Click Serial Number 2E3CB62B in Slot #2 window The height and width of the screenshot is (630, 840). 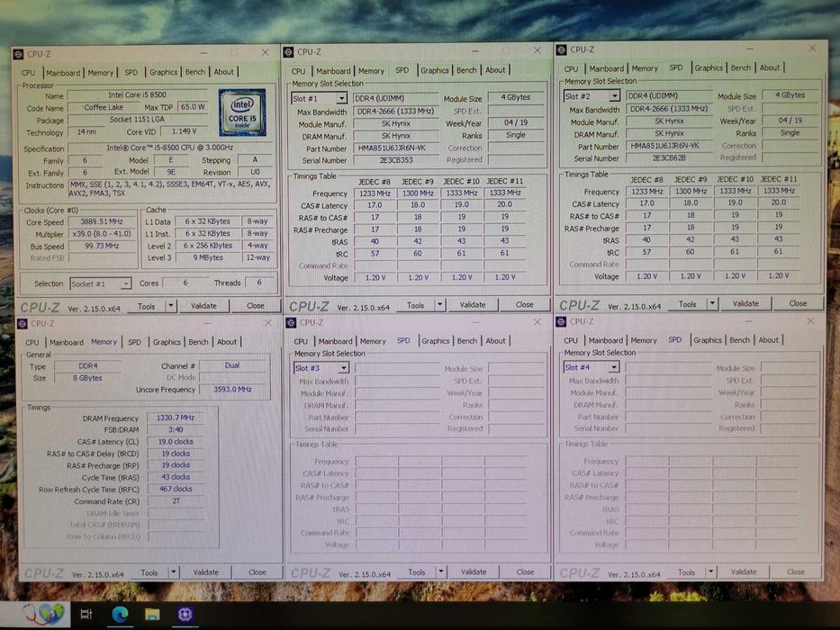coord(669,158)
